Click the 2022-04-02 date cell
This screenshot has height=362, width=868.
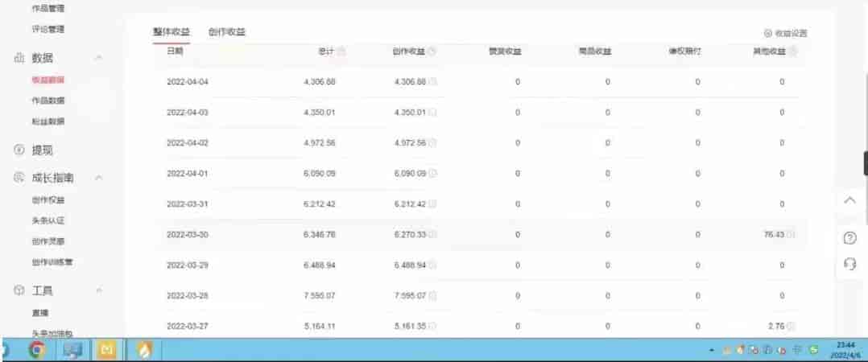click(188, 143)
